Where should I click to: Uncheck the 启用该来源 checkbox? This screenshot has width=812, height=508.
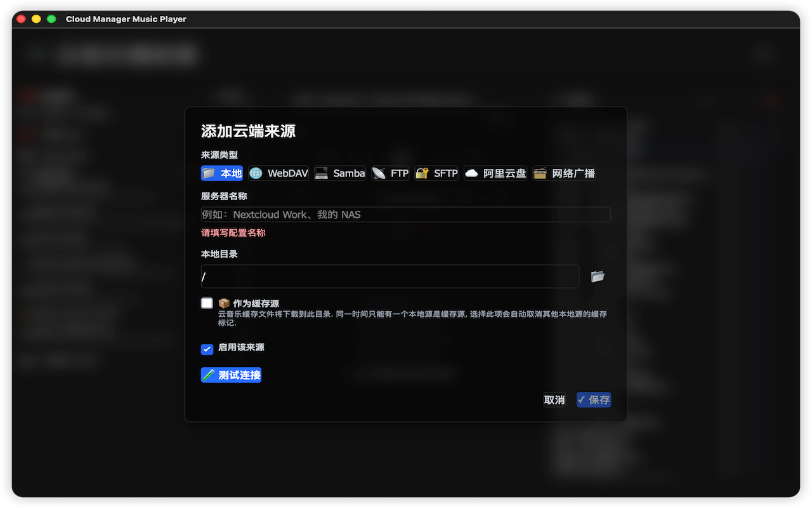click(207, 349)
